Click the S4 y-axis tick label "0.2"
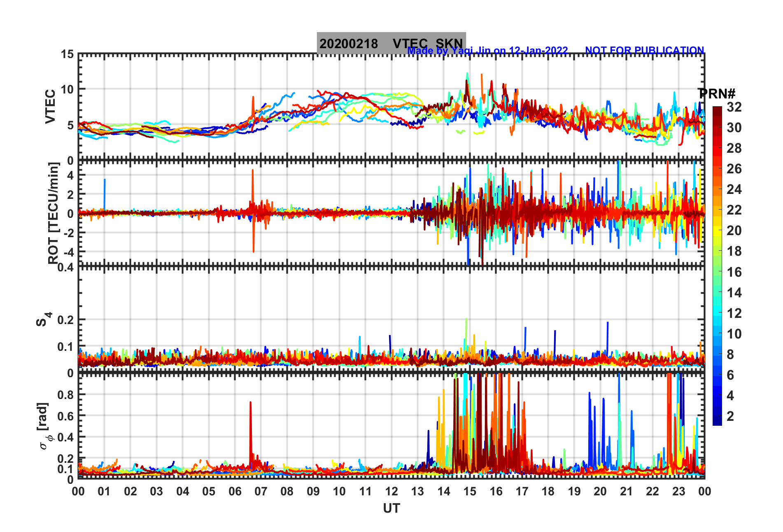 [x=66, y=320]
